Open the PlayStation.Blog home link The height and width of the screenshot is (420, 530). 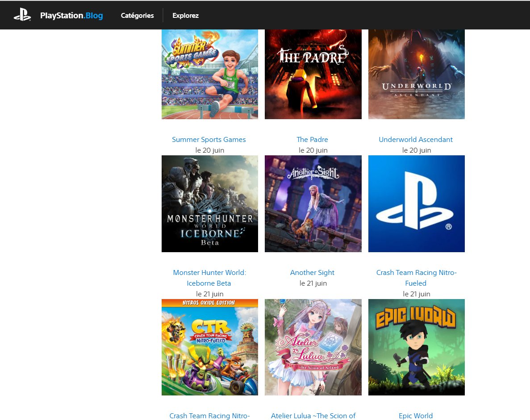[x=71, y=16]
